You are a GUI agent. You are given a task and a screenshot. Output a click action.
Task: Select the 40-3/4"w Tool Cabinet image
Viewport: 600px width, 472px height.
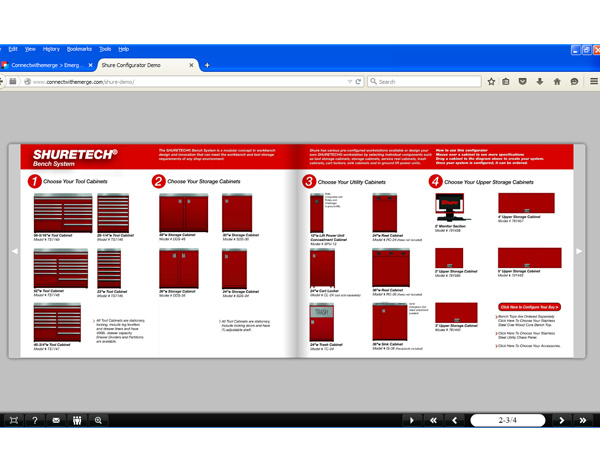click(x=57, y=322)
